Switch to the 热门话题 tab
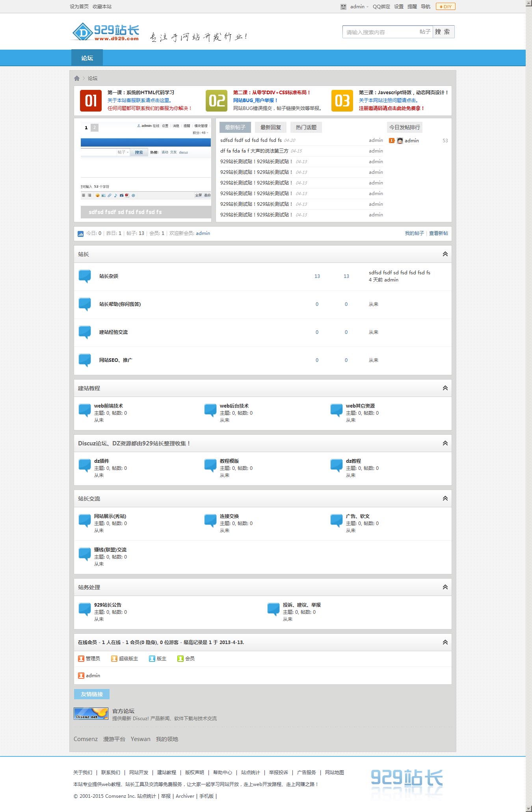 306,127
